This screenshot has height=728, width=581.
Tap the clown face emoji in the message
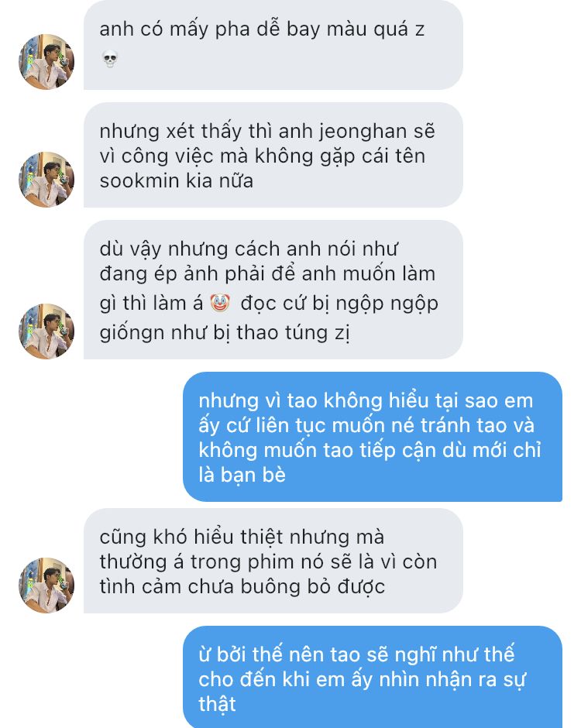220,303
